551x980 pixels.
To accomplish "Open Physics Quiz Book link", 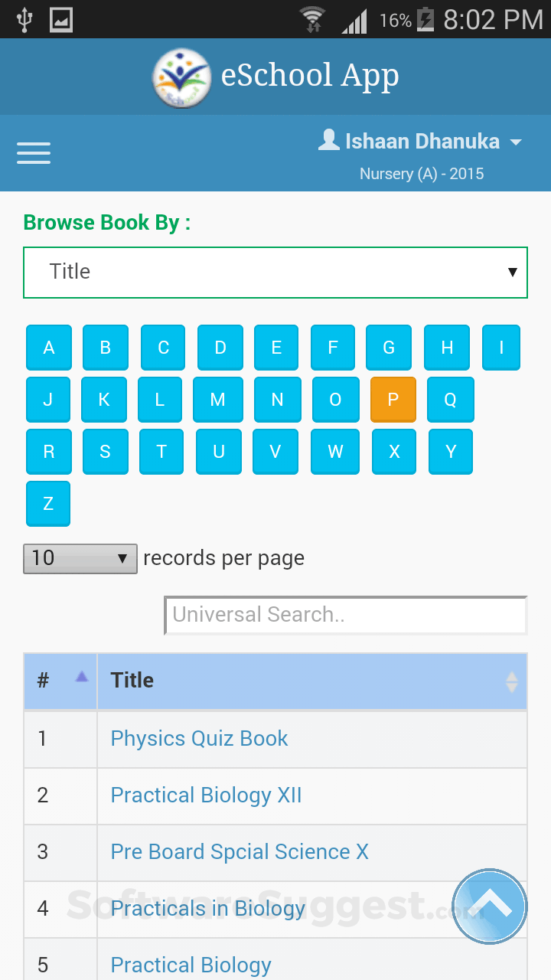I will pyautogui.click(x=199, y=739).
